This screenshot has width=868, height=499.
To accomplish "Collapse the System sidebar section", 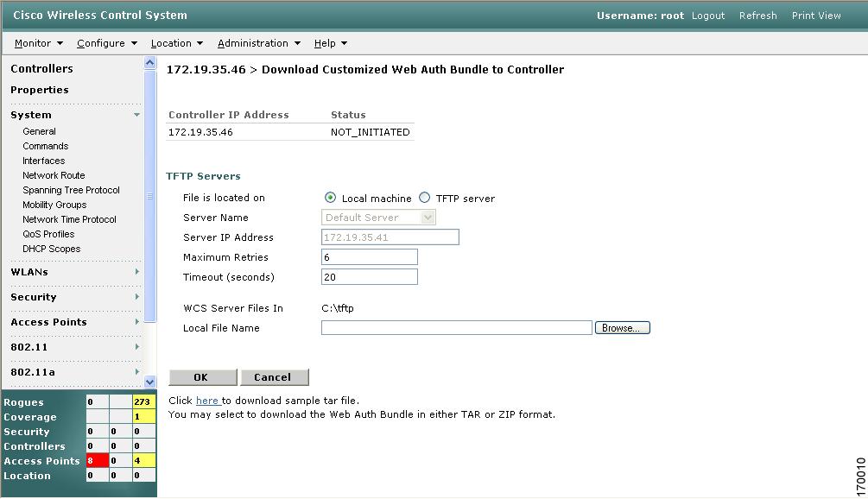I will click(x=136, y=115).
